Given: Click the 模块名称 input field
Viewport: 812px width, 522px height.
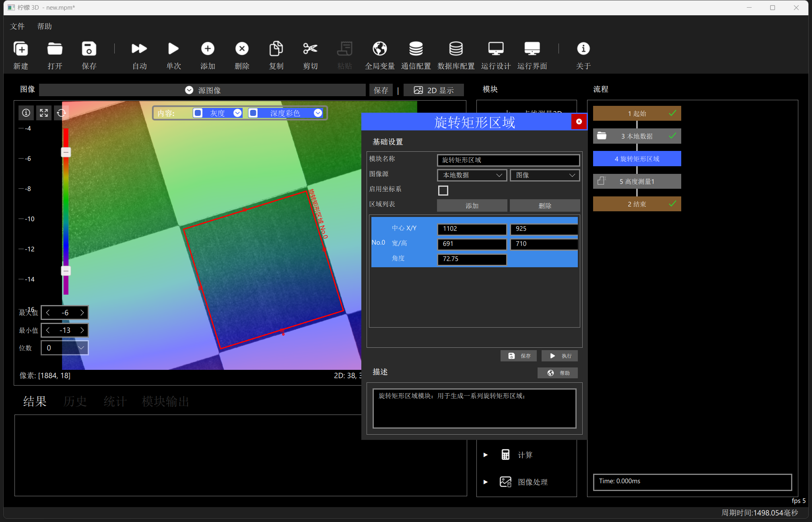Looking at the screenshot, I should click(x=508, y=160).
